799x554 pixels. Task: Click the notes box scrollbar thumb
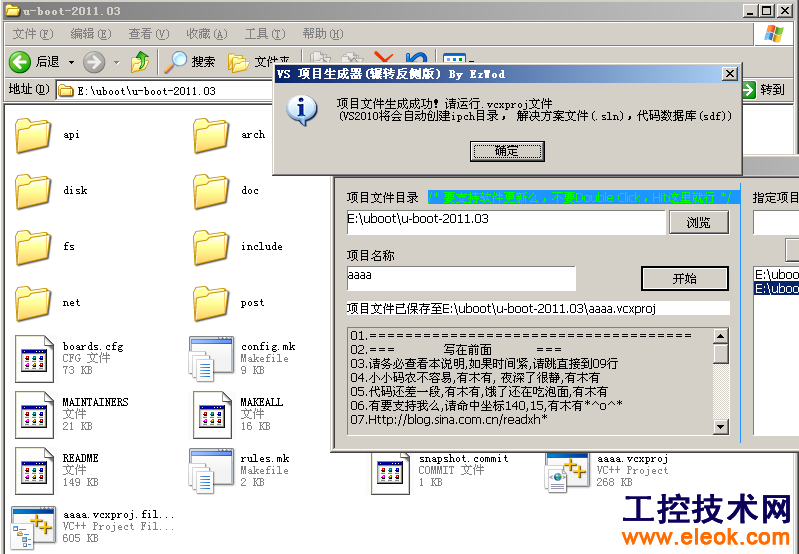[721, 354]
